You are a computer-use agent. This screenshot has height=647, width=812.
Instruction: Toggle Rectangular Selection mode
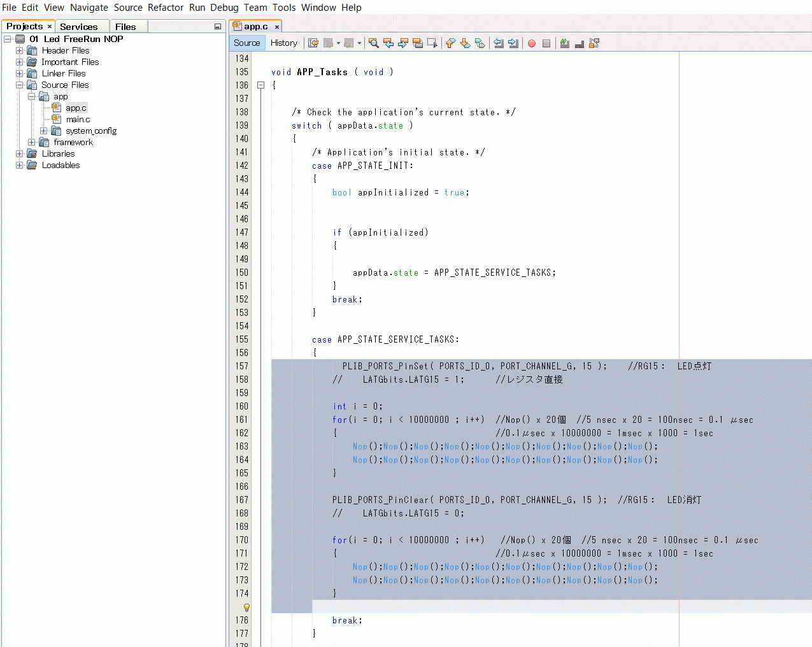(x=432, y=43)
